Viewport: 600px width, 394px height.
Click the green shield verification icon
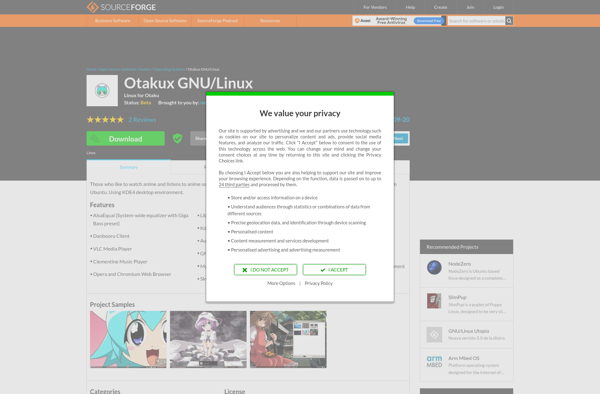(178, 138)
